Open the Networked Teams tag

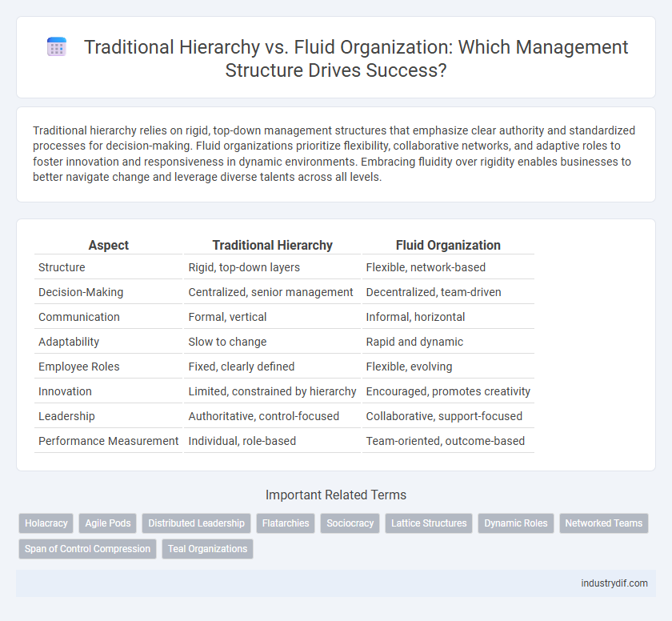tap(604, 523)
